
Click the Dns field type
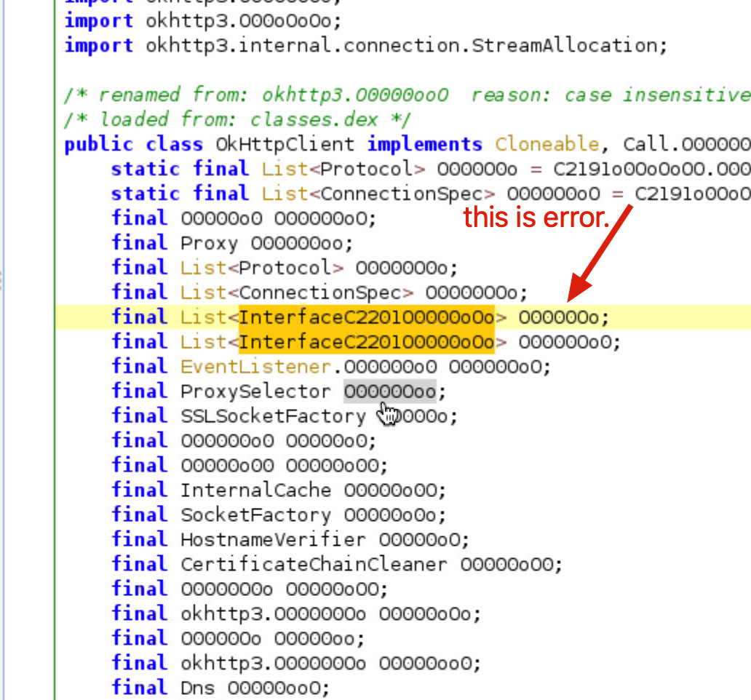coord(198,688)
